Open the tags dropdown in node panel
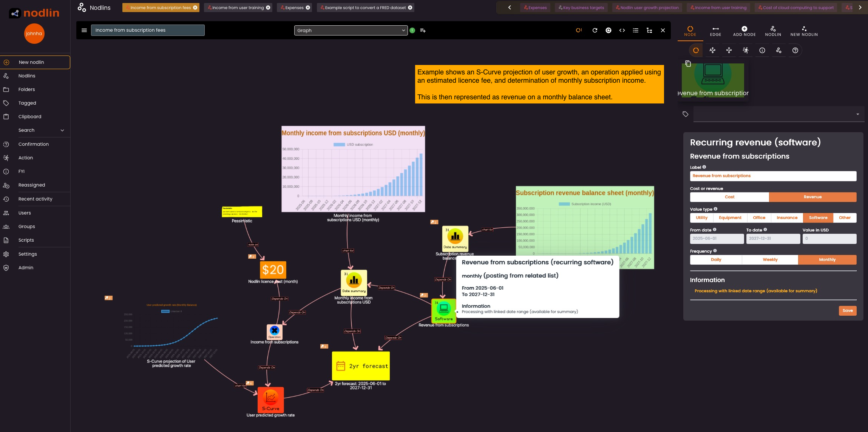 pyautogui.click(x=857, y=114)
